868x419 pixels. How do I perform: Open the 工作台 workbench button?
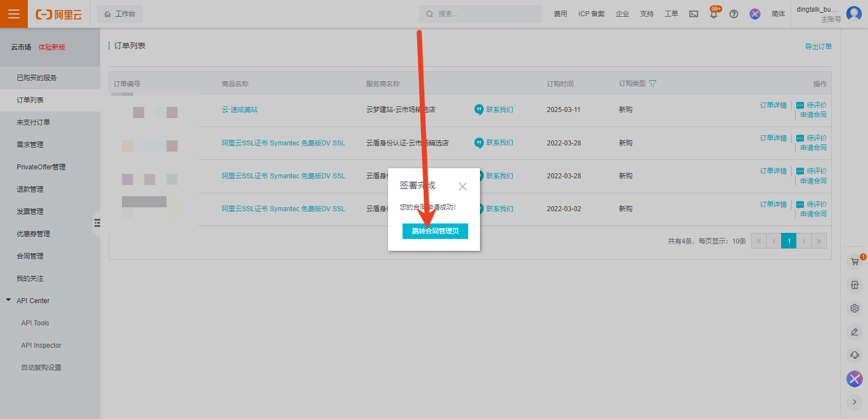coord(120,14)
